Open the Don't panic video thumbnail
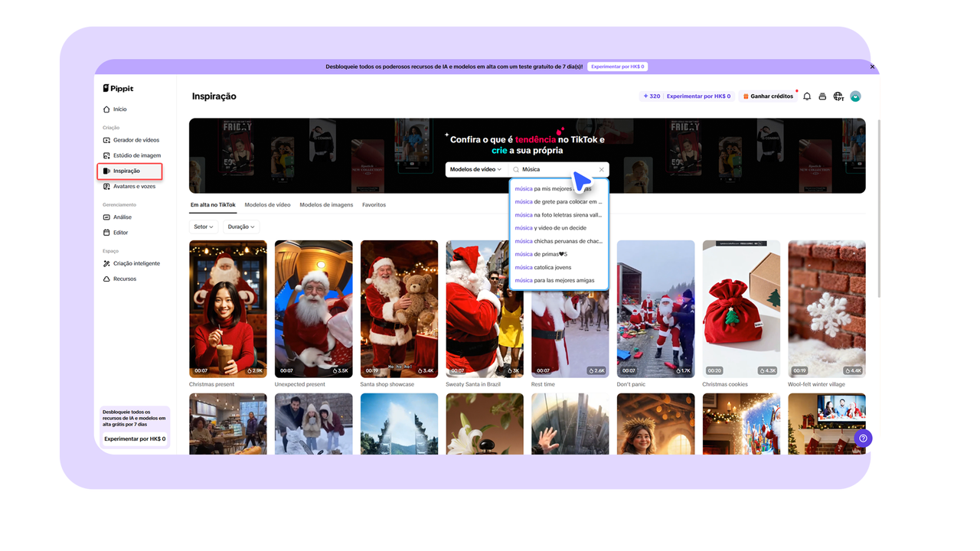 [656, 309]
